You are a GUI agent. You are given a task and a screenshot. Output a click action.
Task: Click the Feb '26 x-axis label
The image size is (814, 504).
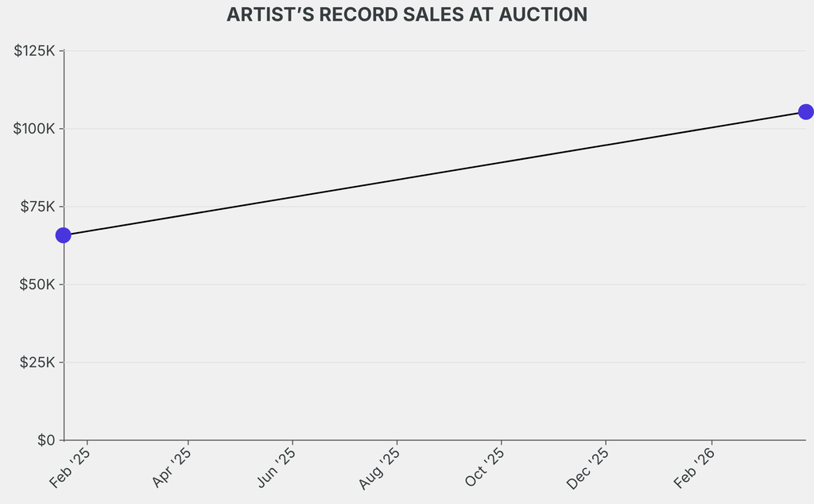click(x=694, y=468)
